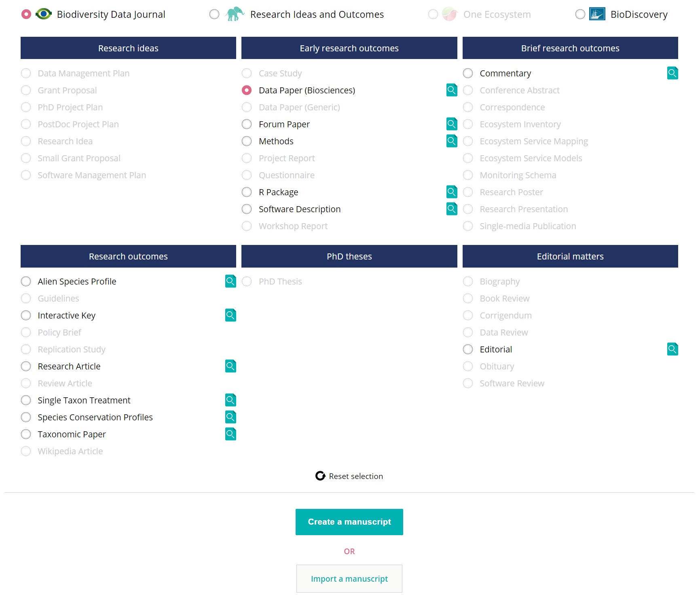Screen dimensions: 700x597
Task: Click the Research Ideas and Outcomes elephant logo
Action: [235, 14]
